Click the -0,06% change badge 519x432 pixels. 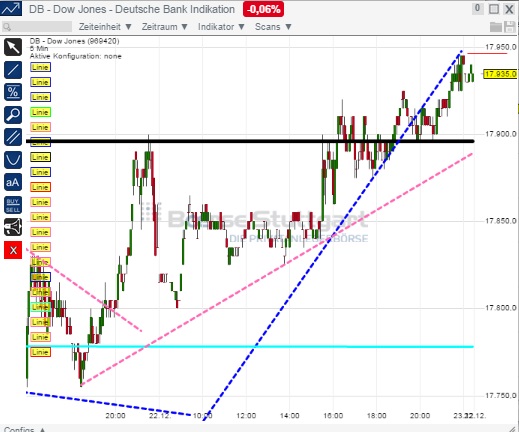point(263,9)
